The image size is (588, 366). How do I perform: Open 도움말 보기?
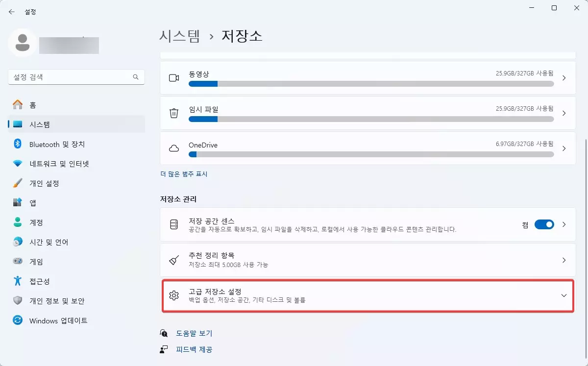pyautogui.click(x=193, y=333)
